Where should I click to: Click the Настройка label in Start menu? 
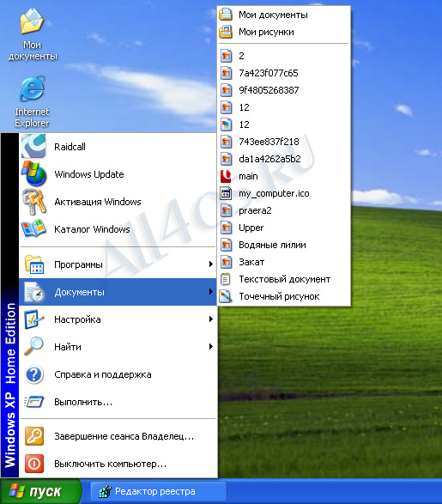point(77,319)
